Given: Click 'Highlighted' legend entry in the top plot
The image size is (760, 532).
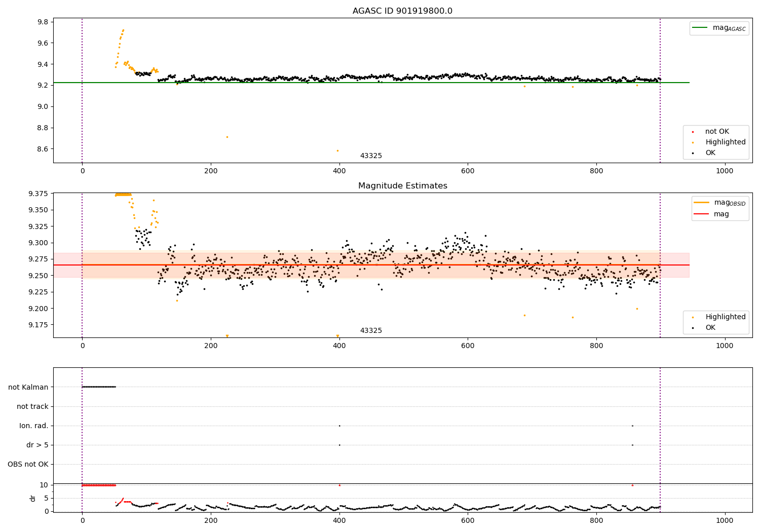Looking at the screenshot, I should (x=726, y=142).
